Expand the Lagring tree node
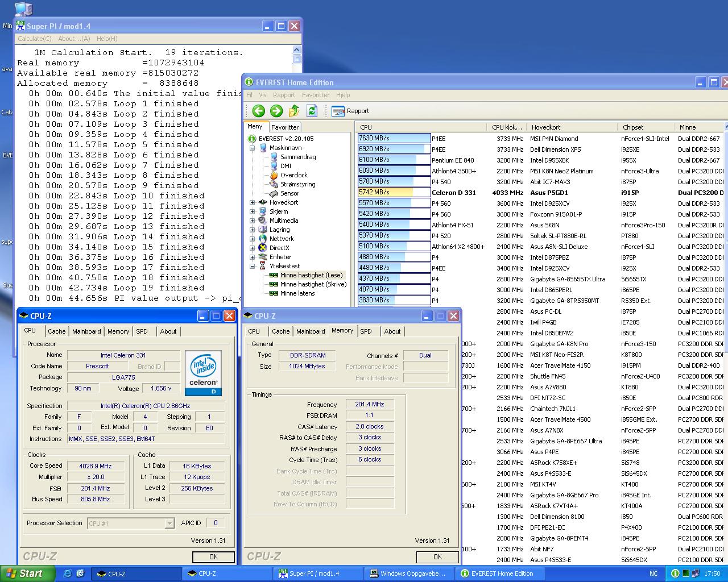The width and height of the screenshot is (728, 582). click(x=252, y=230)
